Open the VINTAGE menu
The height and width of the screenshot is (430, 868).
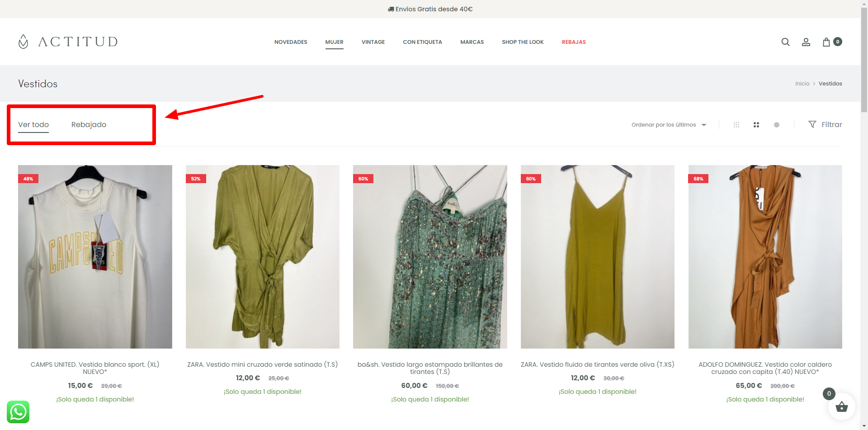tap(373, 42)
